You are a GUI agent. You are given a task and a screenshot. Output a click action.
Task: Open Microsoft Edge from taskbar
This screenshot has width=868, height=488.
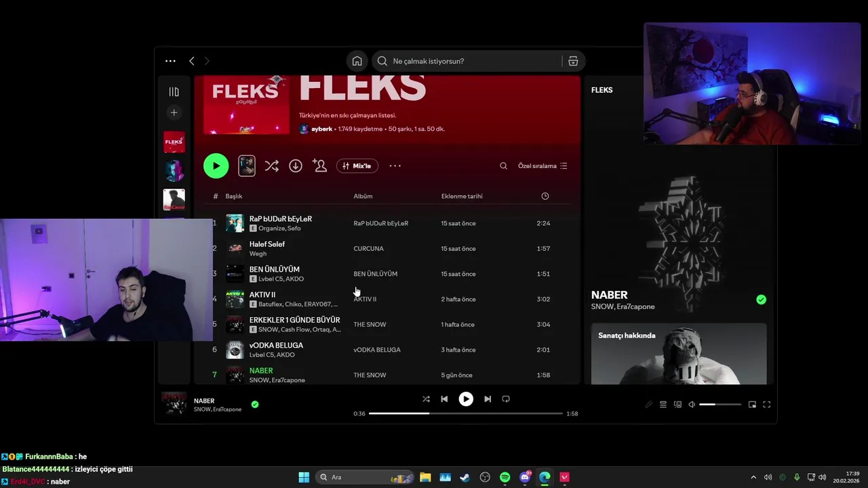click(x=545, y=477)
